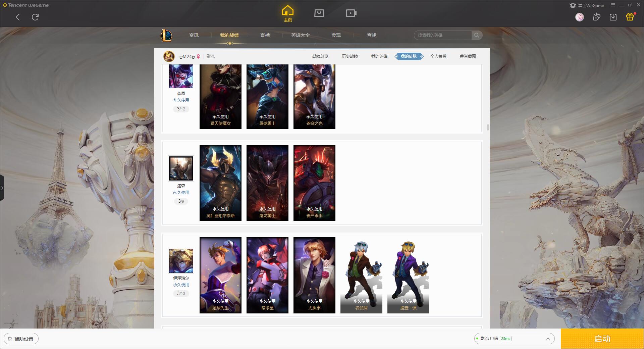Open the 辅助设置 gear button
Viewport: 644px width, 349px height.
point(21,339)
